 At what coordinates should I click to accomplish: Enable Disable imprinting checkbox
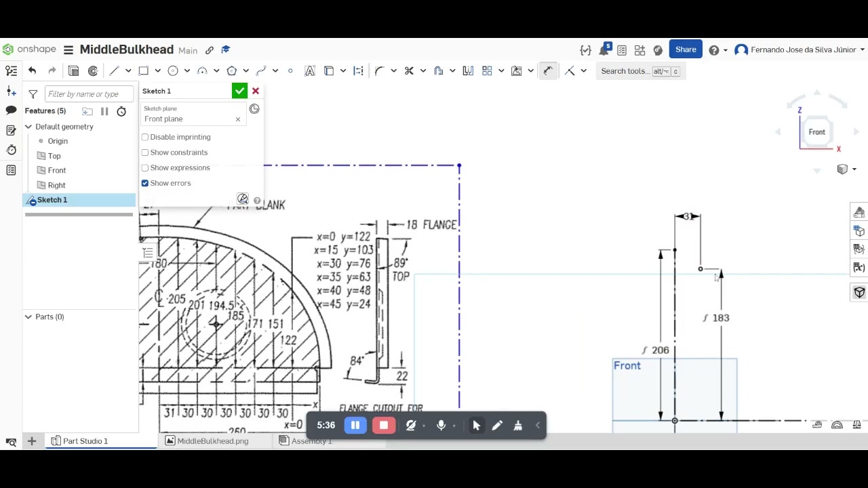145,137
